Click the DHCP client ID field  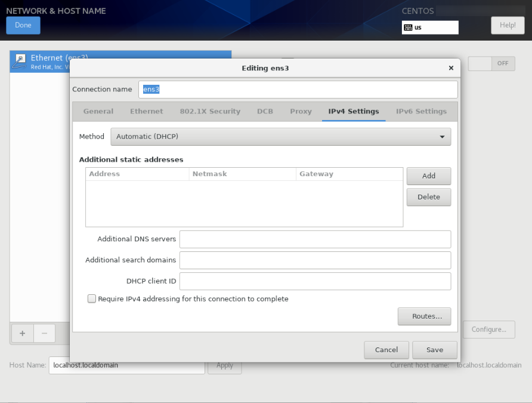[315, 281]
